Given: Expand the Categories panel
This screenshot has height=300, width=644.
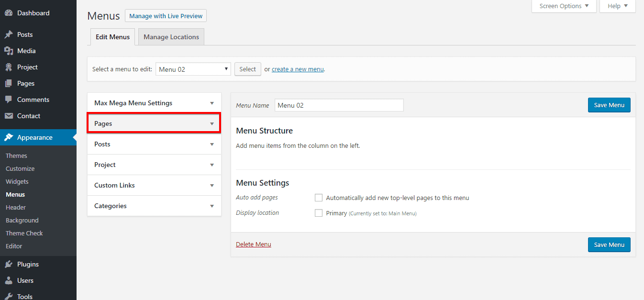Looking at the screenshot, I should tap(154, 206).
